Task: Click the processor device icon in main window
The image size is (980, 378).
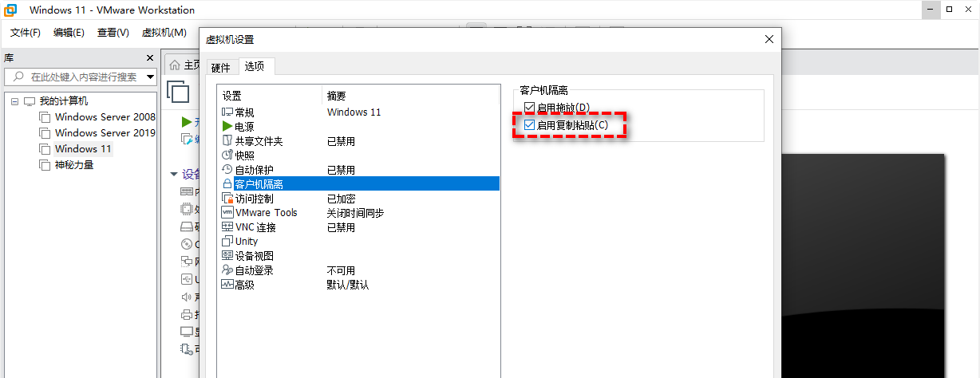Action: pos(188,210)
